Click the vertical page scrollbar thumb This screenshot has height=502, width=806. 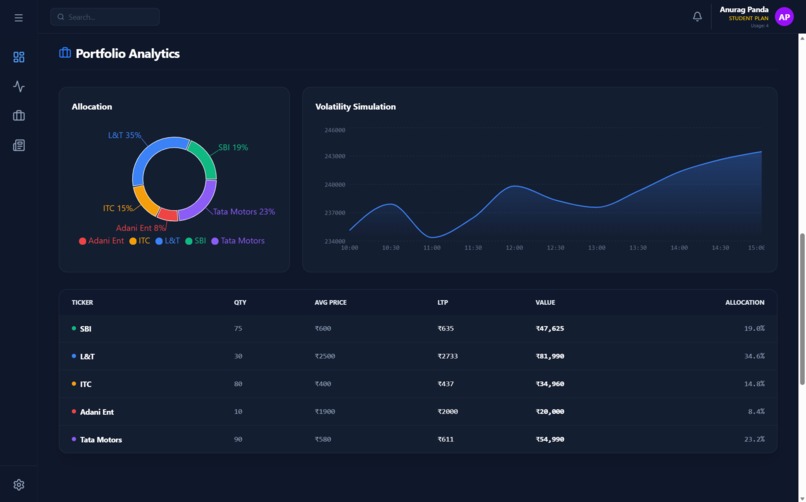pyautogui.click(x=802, y=309)
